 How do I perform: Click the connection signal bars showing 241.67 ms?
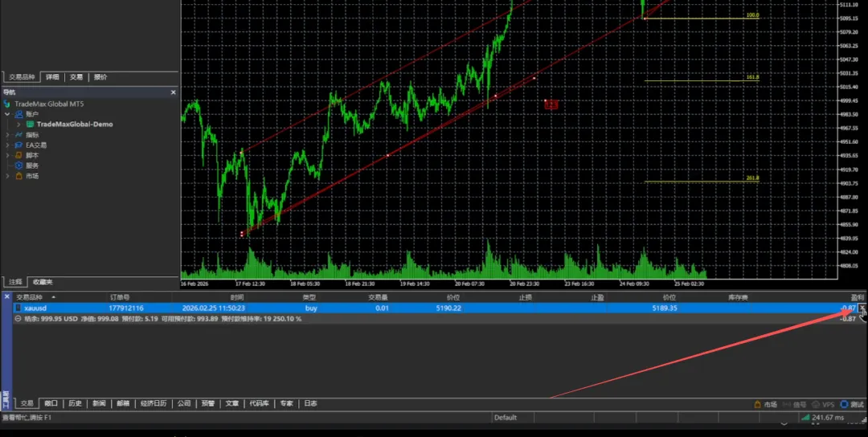[x=805, y=418]
